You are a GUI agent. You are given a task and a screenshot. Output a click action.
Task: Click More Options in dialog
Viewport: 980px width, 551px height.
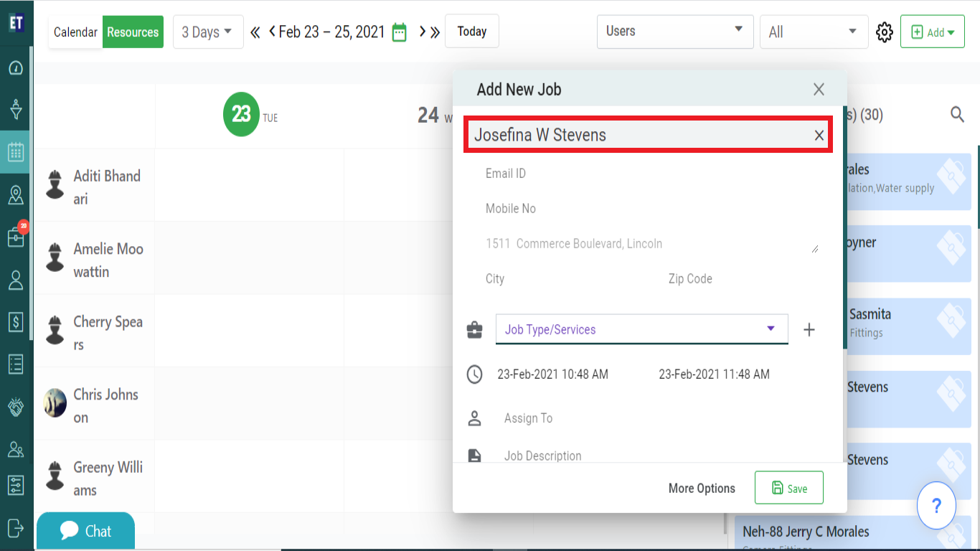point(702,489)
